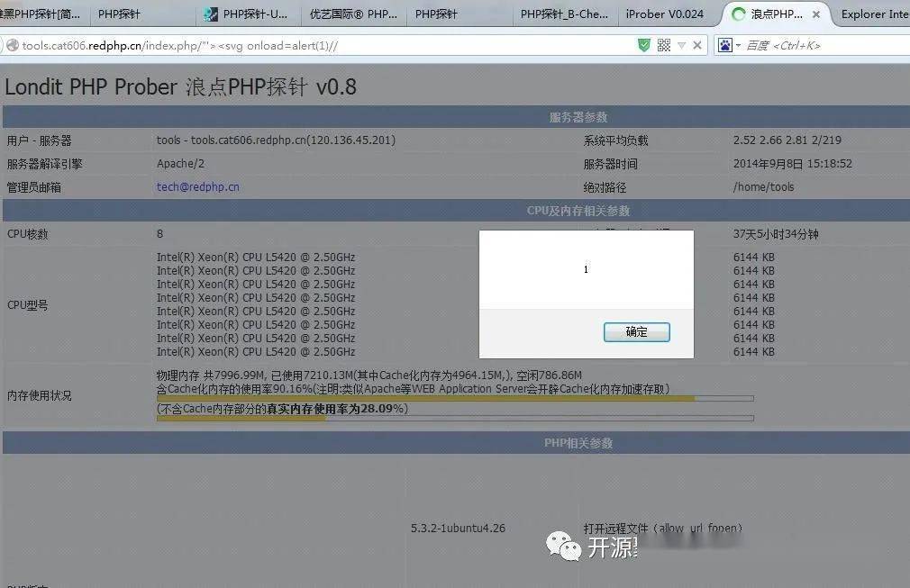910x588 pixels.
Task: Close the active 浪点PHP tab
Action: (816, 14)
